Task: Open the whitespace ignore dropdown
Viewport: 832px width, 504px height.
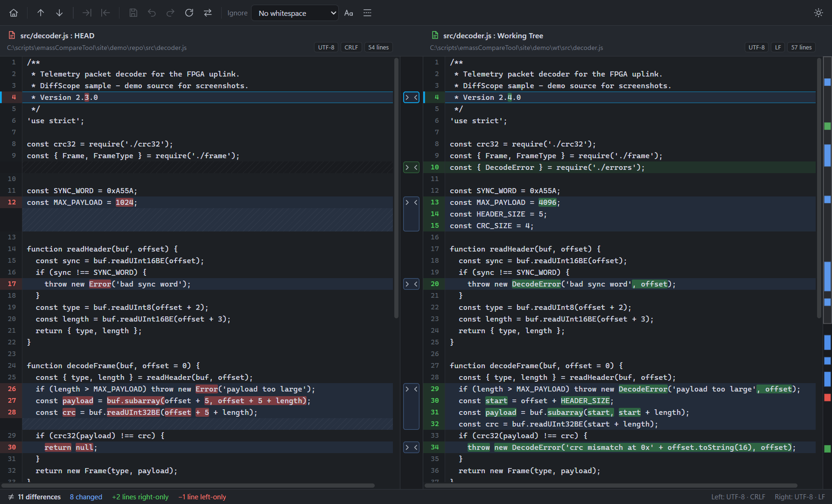Action: (x=295, y=13)
